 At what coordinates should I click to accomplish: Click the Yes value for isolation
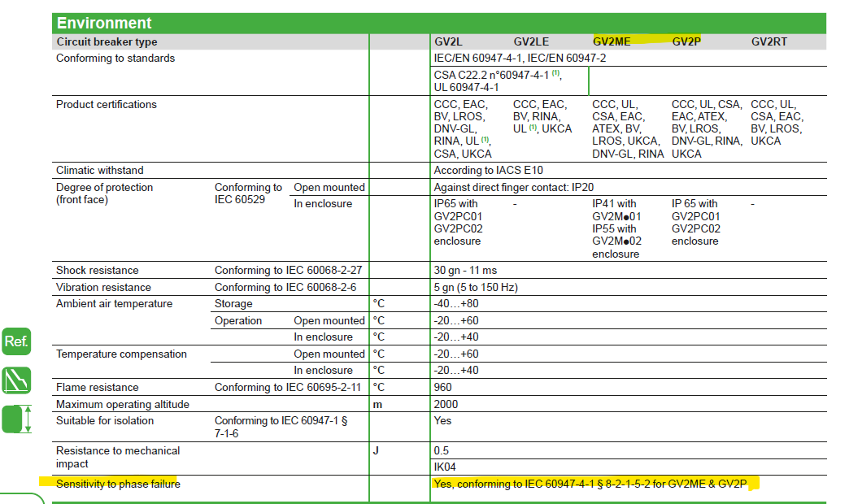pyautogui.click(x=442, y=420)
